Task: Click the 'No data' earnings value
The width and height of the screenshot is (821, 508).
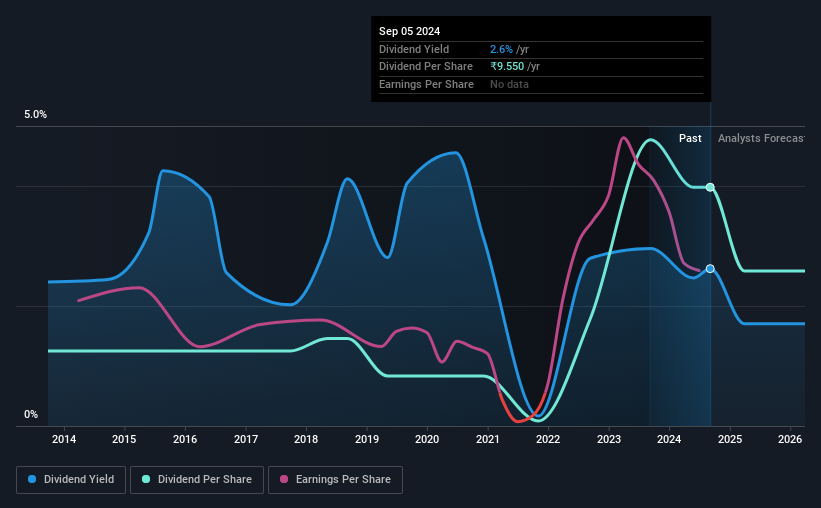Action: [x=509, y=84]
